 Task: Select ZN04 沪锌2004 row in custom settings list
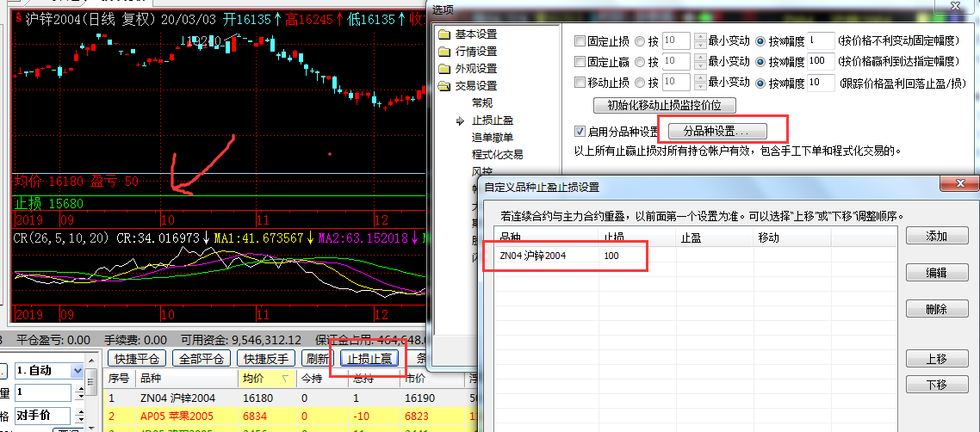coord(695,256)
